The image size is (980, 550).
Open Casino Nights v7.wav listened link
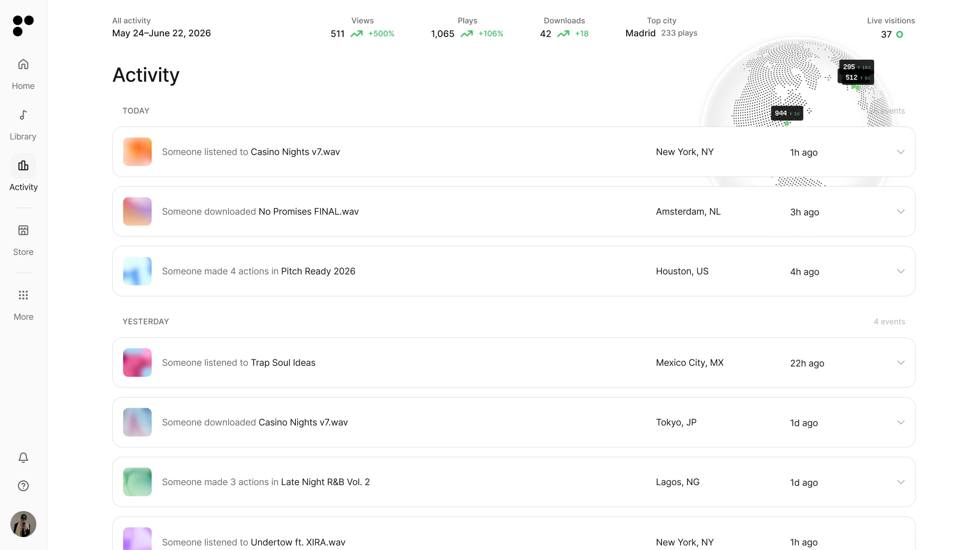click(295, 152)
